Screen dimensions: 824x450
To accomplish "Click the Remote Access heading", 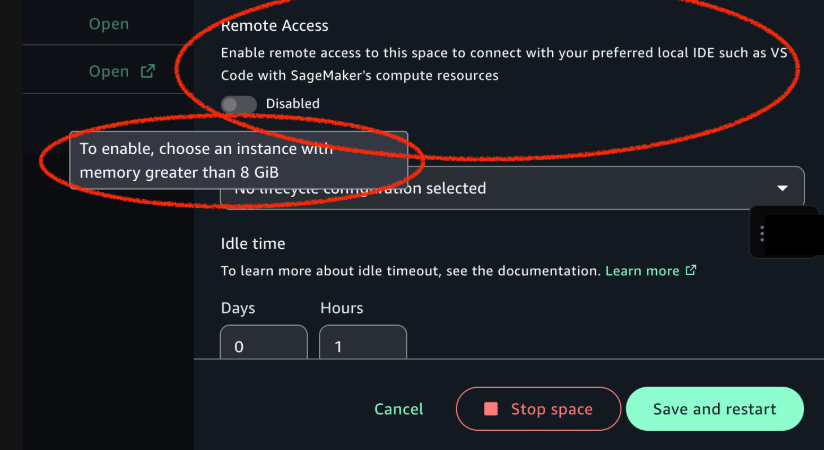I will point(274,26).
